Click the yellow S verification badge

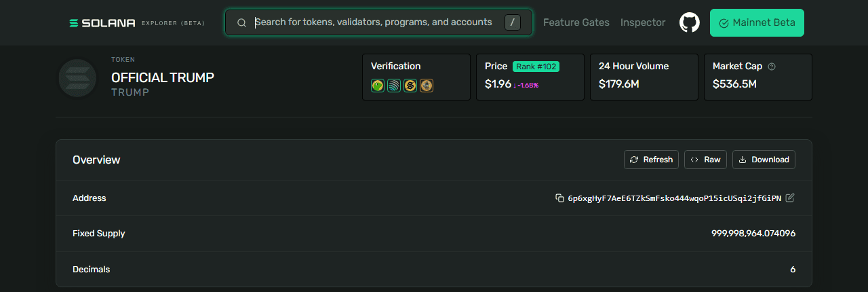coord(410,86)
